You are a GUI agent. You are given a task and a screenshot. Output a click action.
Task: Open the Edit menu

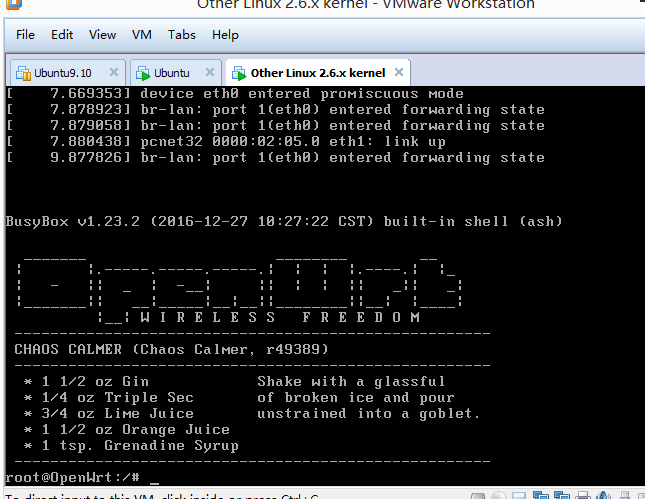click(x=62, y=35)
